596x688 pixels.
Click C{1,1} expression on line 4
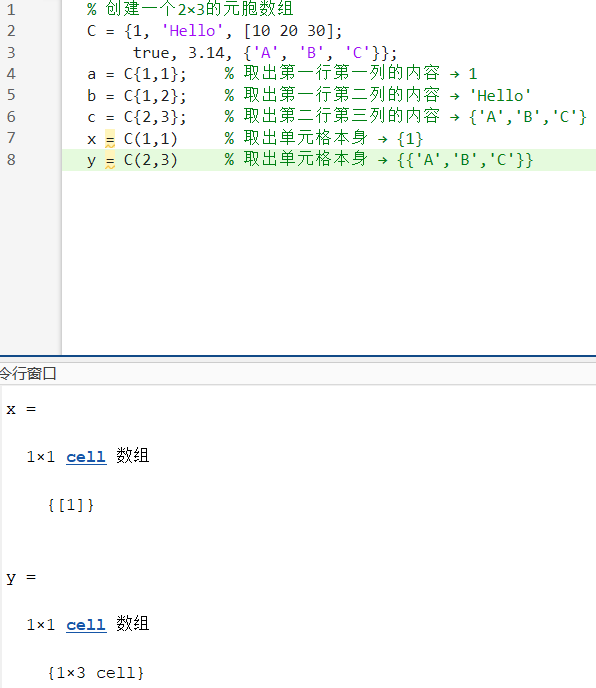[151, 74]
